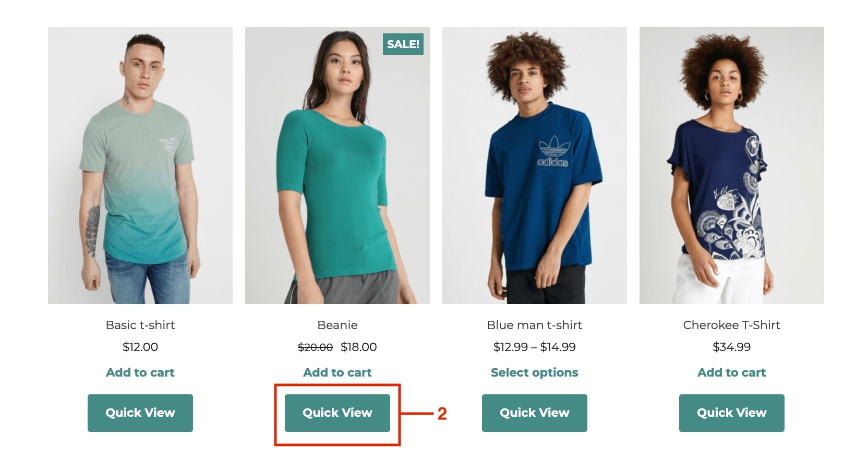The height and width of the screenshot is (459, 868).
Task: Click the Beanie product title
Action: (x=337, y=325)
